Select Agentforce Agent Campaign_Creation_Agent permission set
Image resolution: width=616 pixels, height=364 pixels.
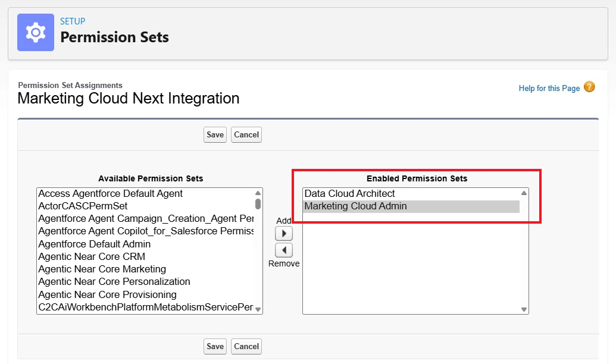pyautogui.click(x=146, y=219)
